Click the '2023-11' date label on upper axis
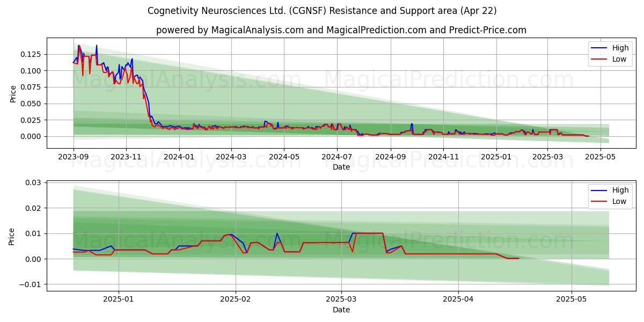This screenshot has width=644, height=322. 126,157
